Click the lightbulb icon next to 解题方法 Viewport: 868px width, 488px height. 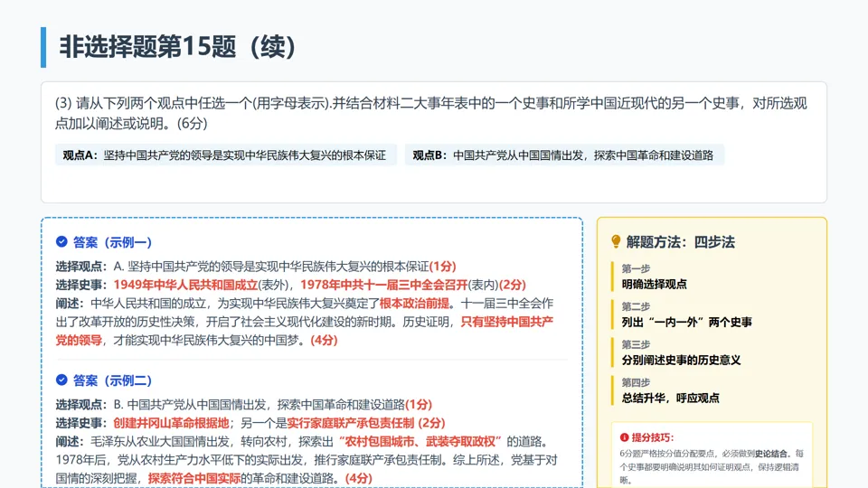click(x=616, y=242)
